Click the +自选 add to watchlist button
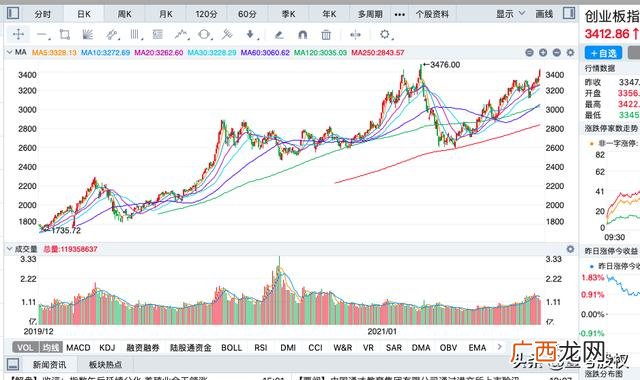 point(603,53)
